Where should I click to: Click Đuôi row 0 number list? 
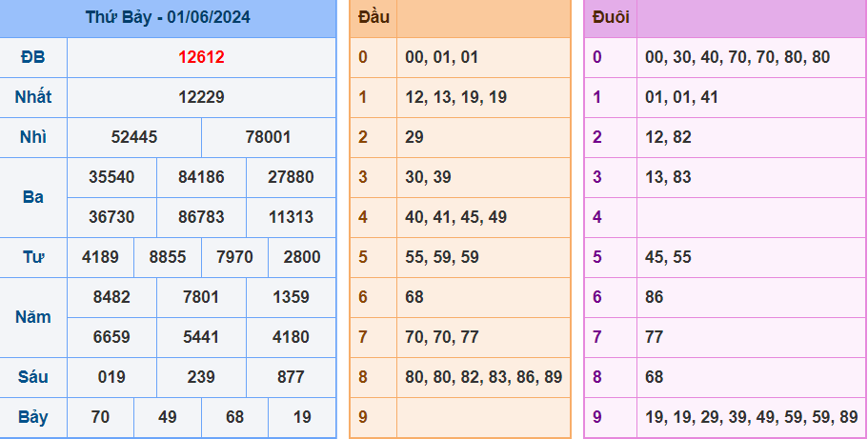[737, 57]
